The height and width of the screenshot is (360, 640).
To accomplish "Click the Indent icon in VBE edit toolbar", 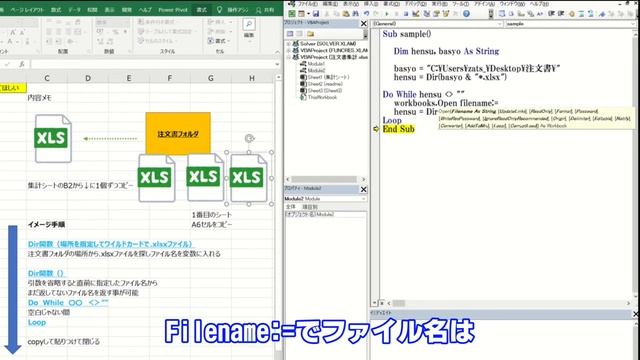I will pyautogui.click(x=551, y=13).
